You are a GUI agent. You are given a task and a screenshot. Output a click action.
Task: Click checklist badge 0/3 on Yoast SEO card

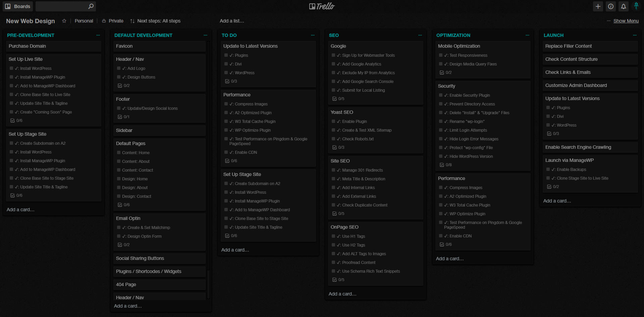(338, 147)
